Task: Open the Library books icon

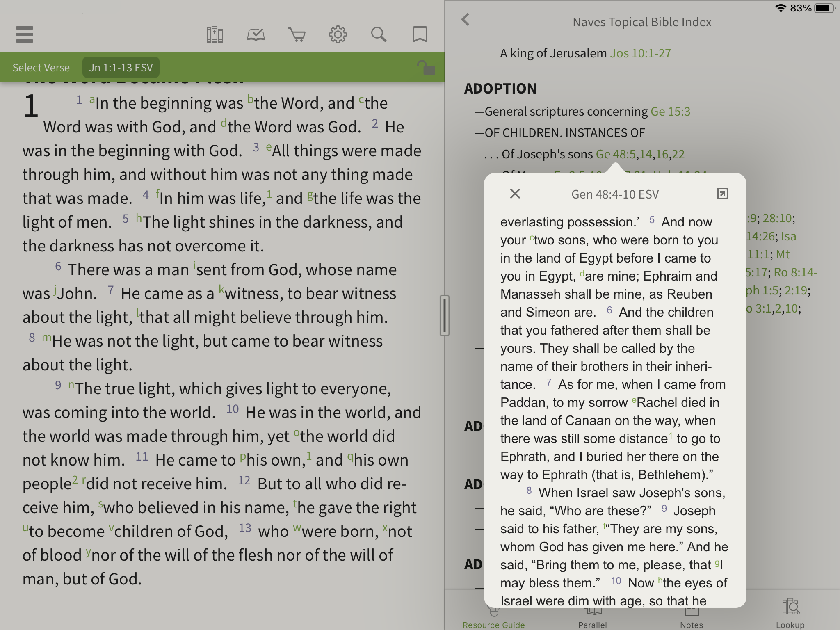Action: pyautogui.click(x=215, y=34)
